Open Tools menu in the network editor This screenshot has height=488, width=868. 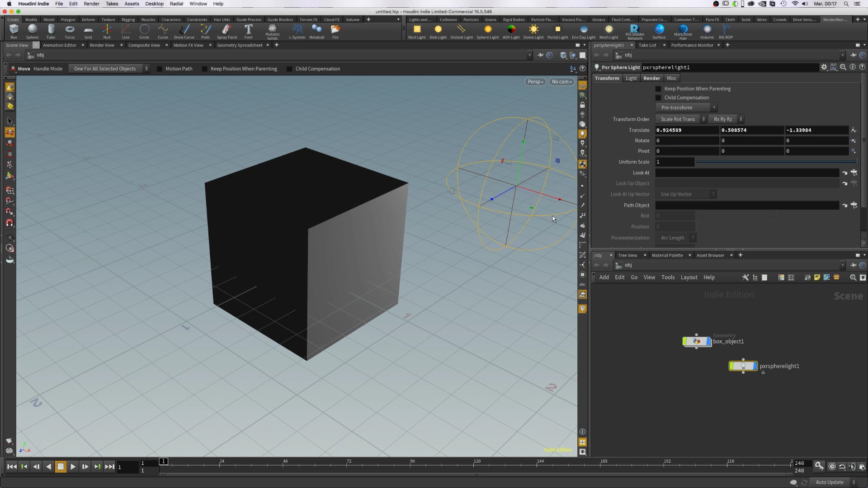(668, 277)
